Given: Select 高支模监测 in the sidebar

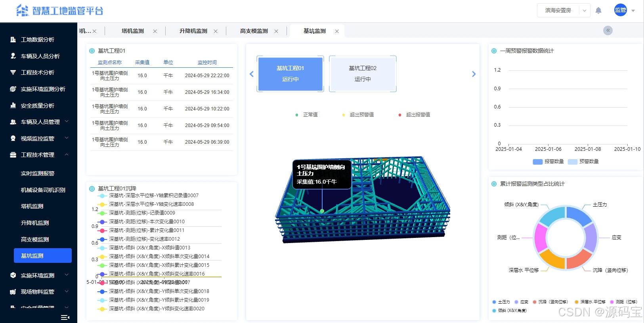Looking at the screenshot, I should click(35, 239).
